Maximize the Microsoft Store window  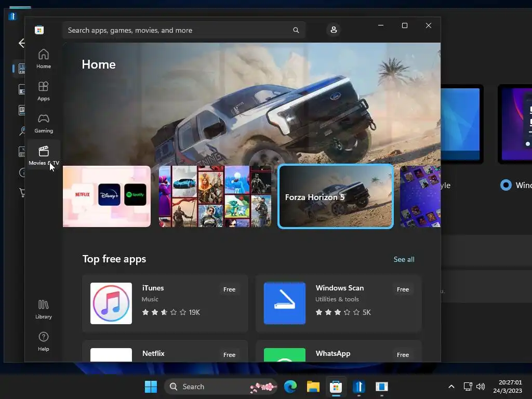(x=404, y=25)
